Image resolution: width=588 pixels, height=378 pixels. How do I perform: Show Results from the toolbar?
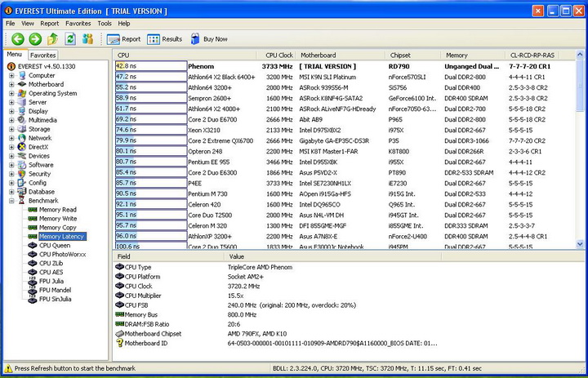[x=164, y=39]
